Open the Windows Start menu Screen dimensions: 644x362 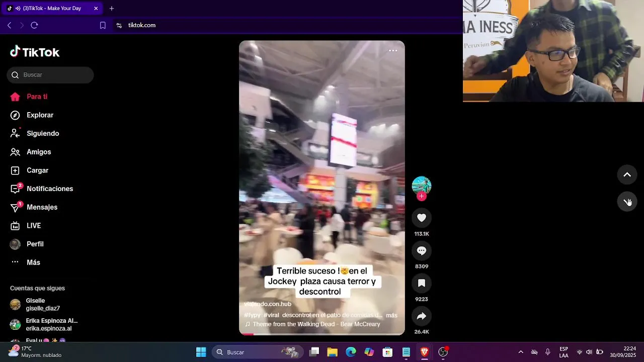pyautogui.click(x=201, y=352)
